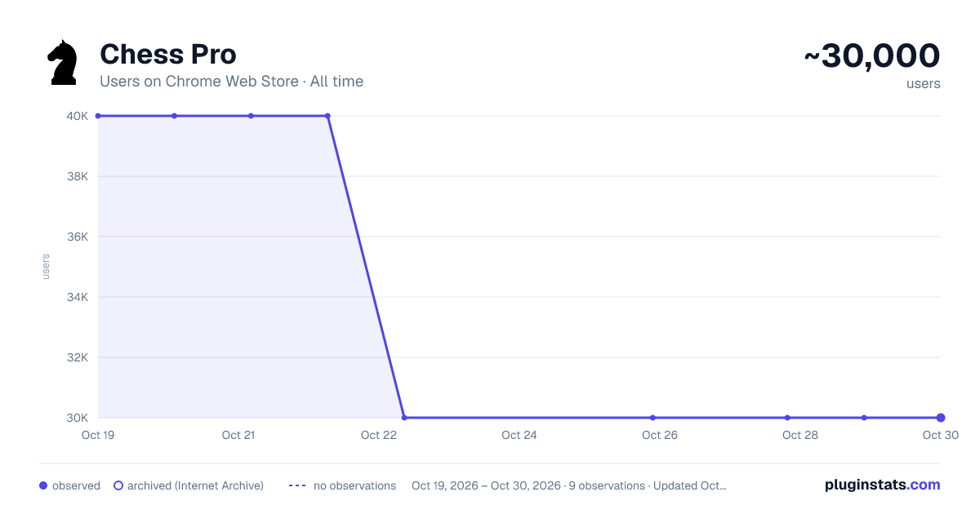This screenshot has height=514, width=980.
Task: Click the 'Users on Chrome Web Store · All time' subtitle
Action: tap(231, 82)
